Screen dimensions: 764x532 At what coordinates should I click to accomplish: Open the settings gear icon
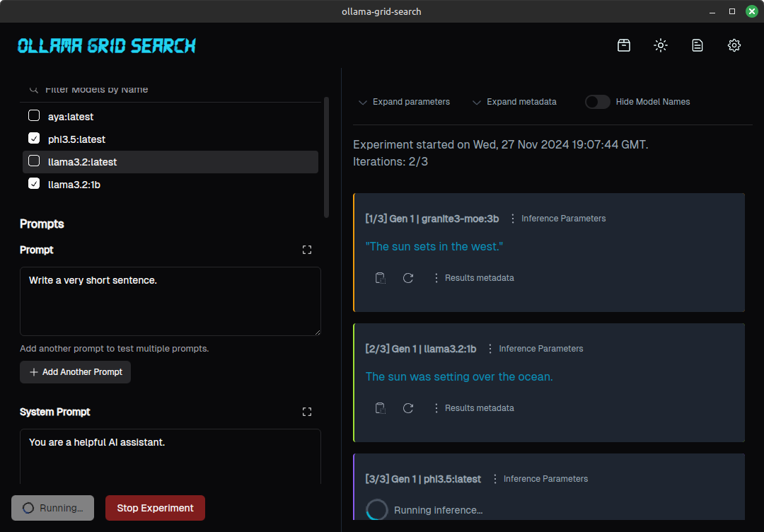[734, 45]
